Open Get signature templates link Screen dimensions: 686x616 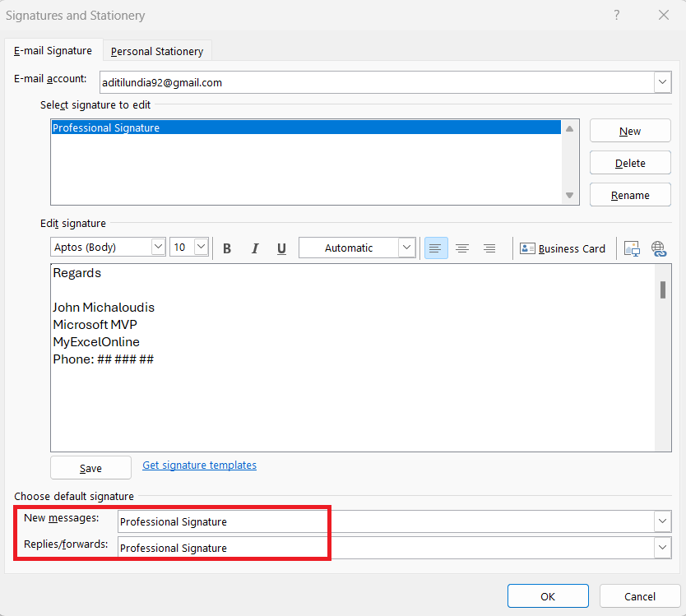click(200, 465)
